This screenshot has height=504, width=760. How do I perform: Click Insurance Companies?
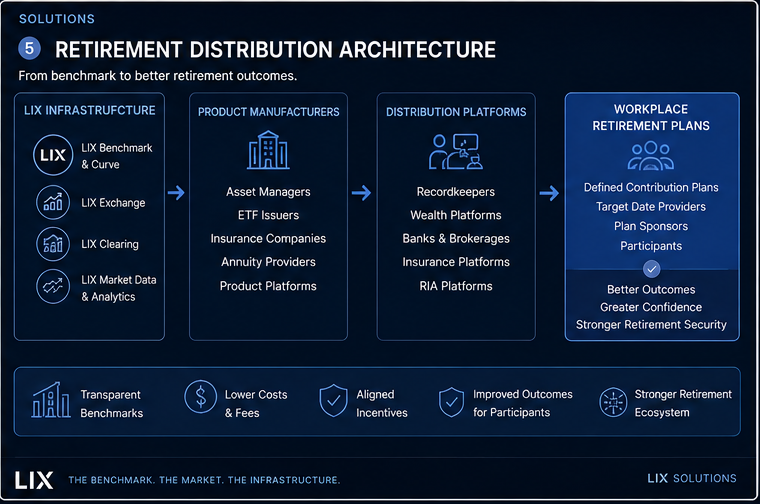268,238
